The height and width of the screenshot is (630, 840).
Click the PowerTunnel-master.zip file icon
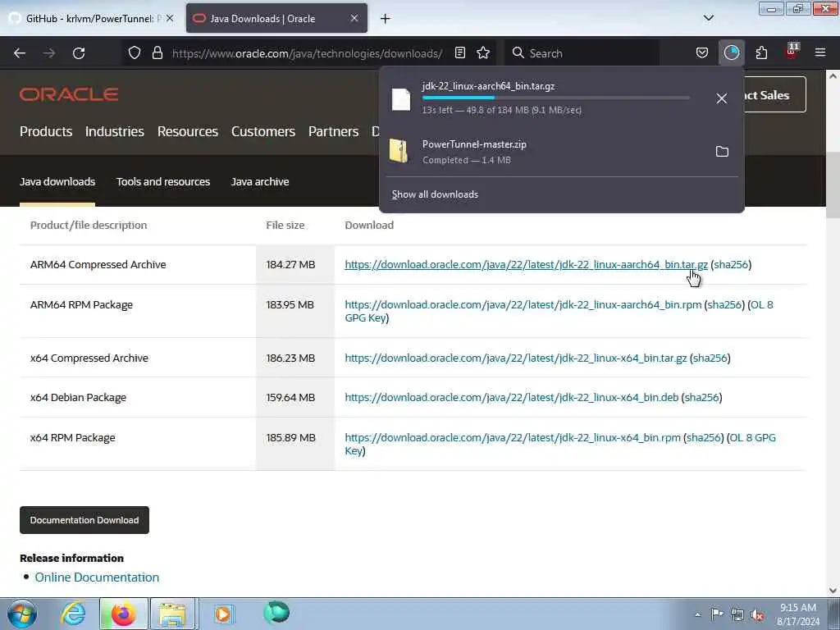pyautogui.click(x=399, y=151)
